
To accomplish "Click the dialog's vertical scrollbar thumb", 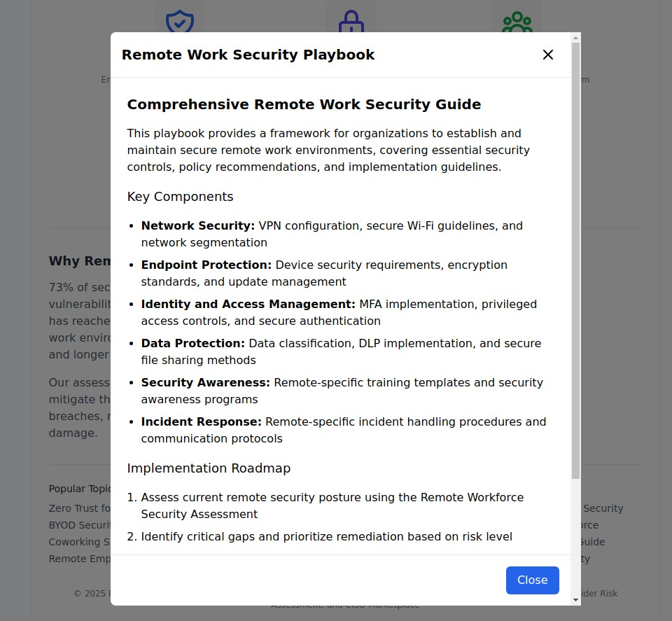I will coord(576,259).
